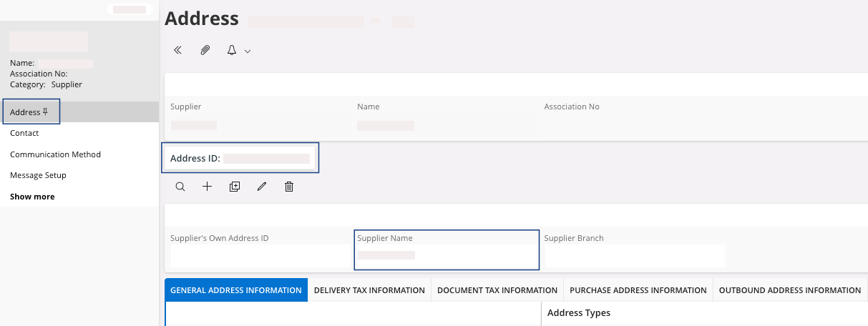Viewport: 868px width, 326px height.
Task: Expand the dropdown arrow beside the bell
Action: [248, 51]
